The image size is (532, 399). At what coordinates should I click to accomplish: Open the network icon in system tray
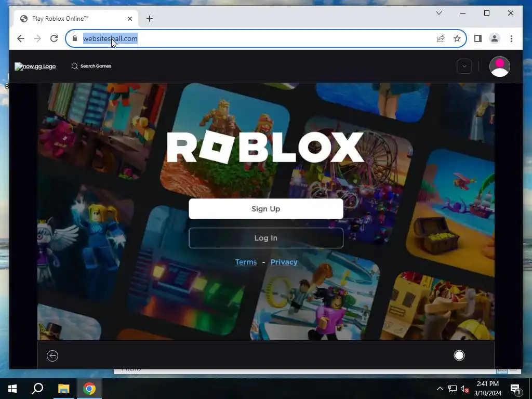point(453,389)
